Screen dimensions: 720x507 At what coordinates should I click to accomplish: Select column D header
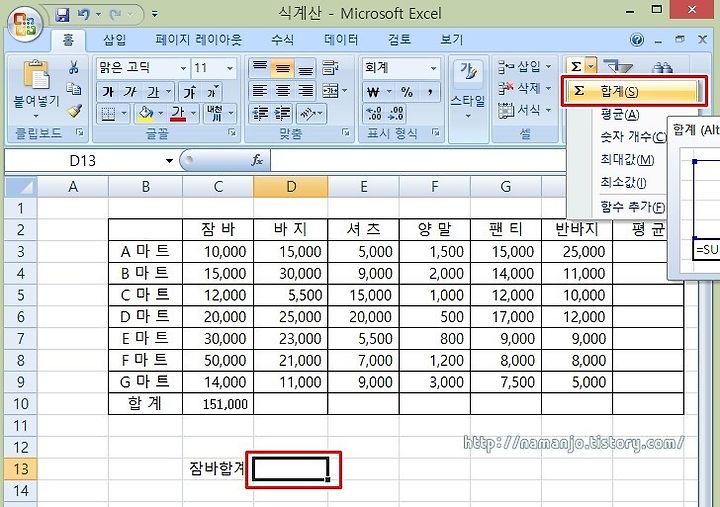coord(291,187)
